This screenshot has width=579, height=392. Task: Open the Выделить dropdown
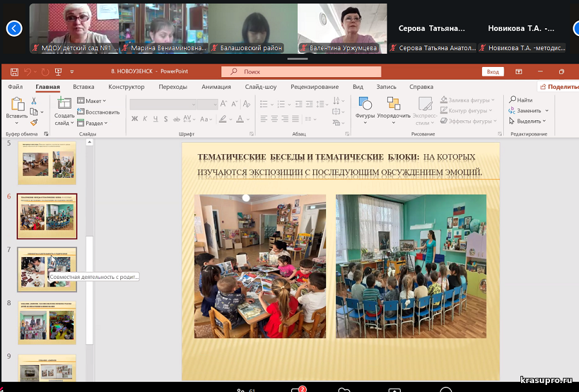(528, 121)
